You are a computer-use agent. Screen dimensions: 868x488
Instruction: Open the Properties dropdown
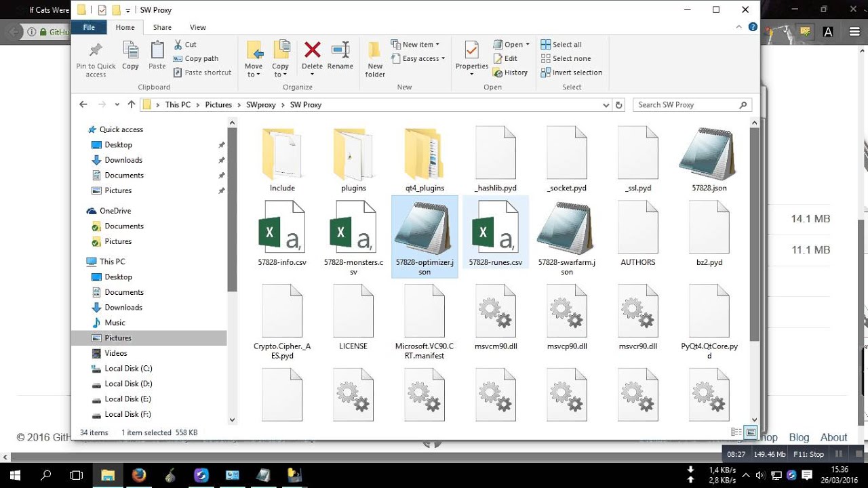pyautogui.click(x=472, y=70)
